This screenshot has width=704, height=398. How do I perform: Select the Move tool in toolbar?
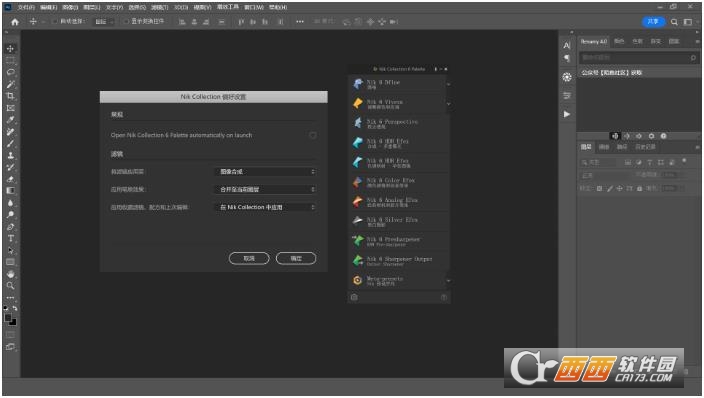pos(10,49)
